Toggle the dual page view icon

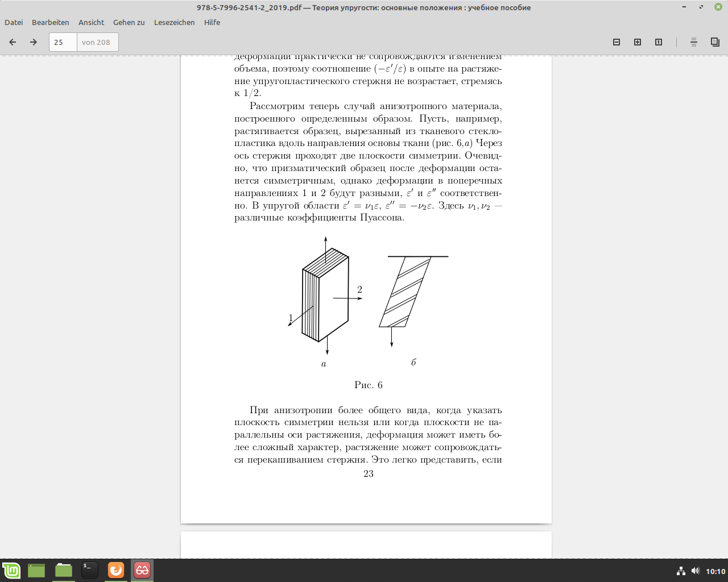coord(715,42)
